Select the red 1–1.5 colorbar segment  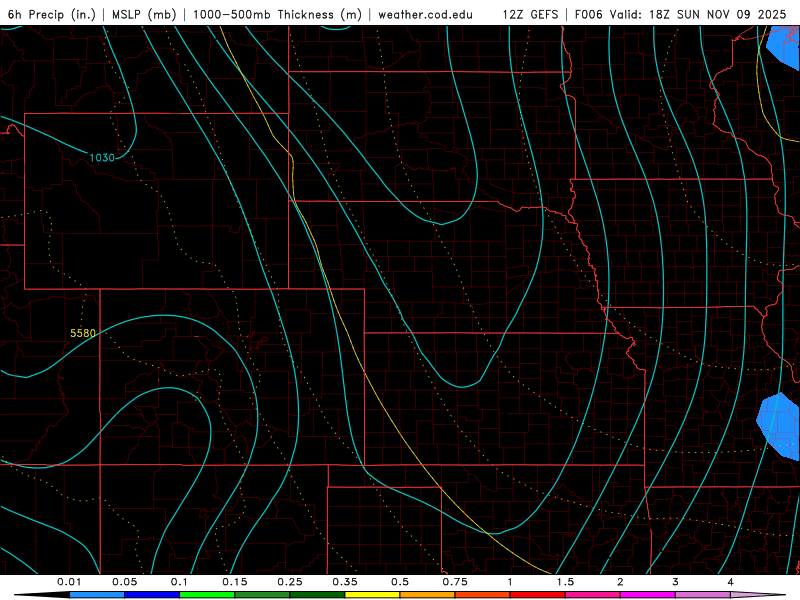coord(538,595)
